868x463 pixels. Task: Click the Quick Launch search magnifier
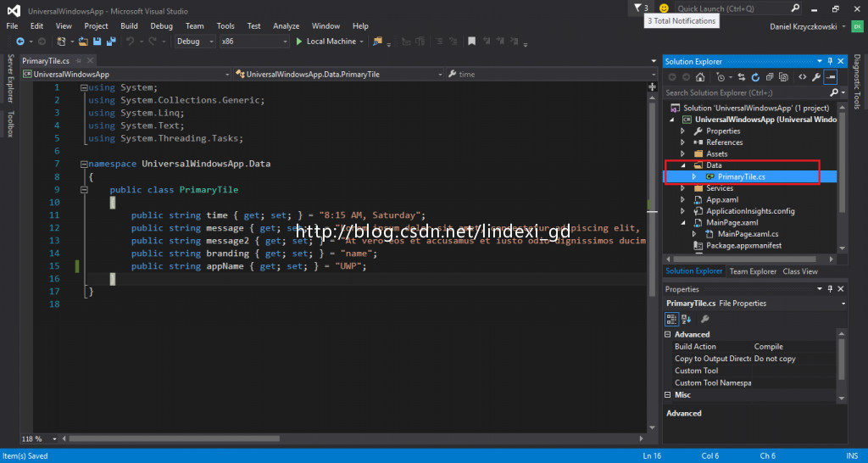pyautogui.click(x=795, y=8)
